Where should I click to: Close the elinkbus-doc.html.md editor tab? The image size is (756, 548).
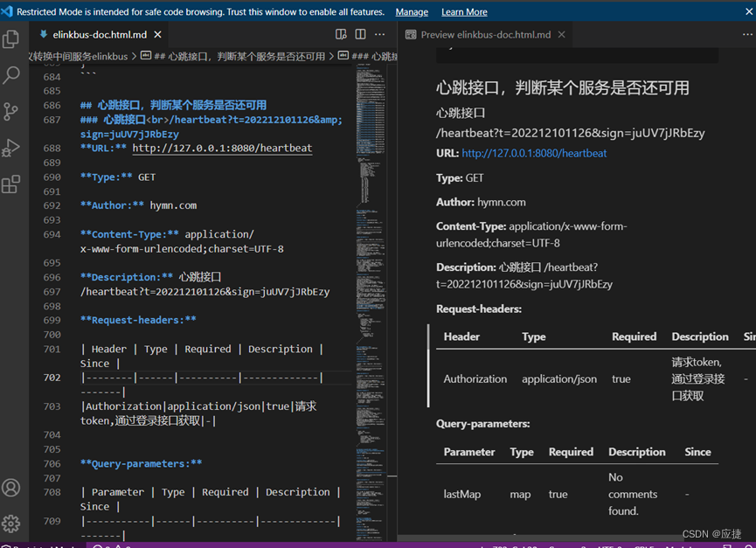(157, 35)
